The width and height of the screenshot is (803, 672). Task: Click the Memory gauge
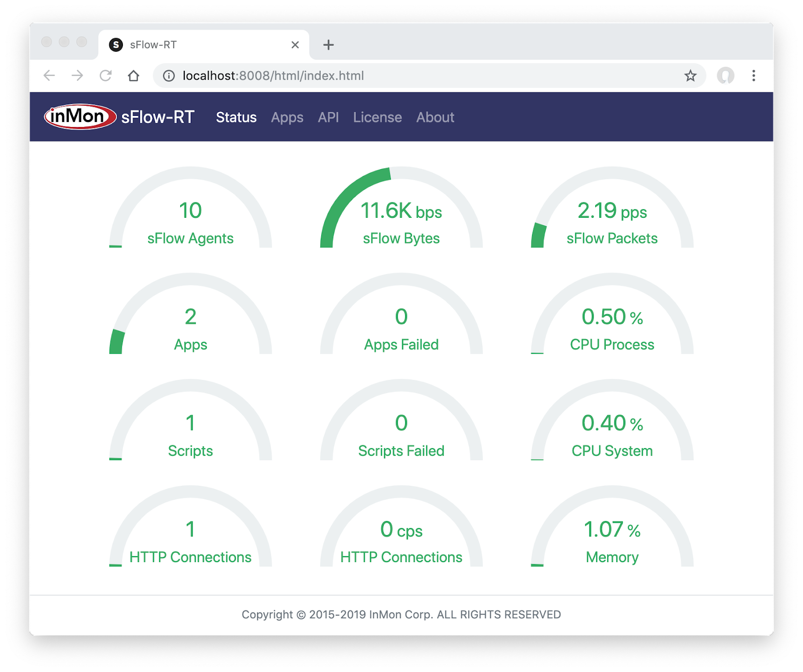[x=611, y=542]
